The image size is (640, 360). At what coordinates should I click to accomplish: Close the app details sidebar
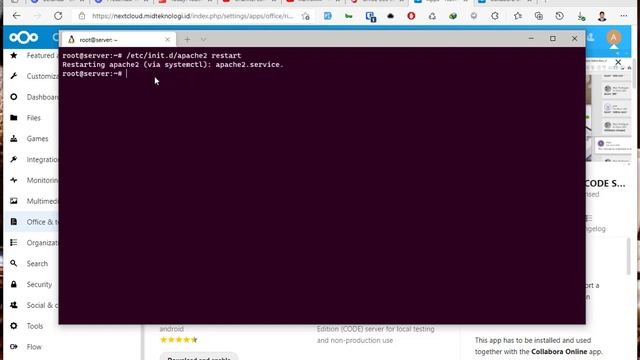pos(618,62)
